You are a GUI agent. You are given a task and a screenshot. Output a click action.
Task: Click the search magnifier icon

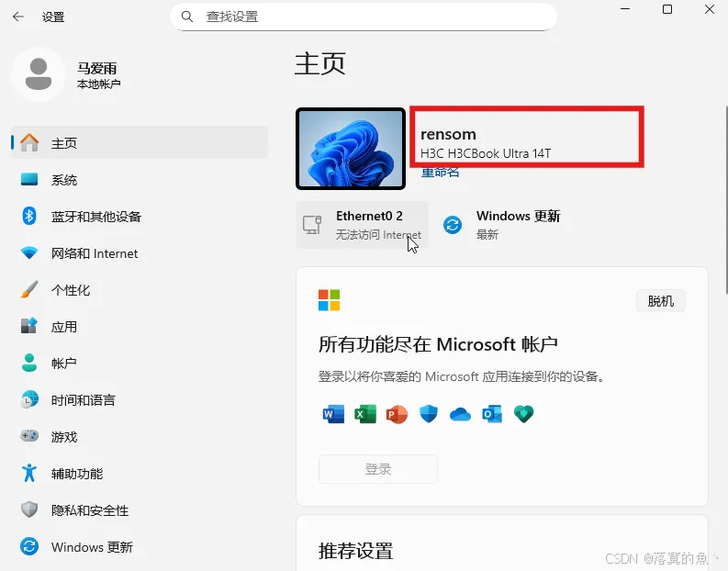tap(187, 17)
